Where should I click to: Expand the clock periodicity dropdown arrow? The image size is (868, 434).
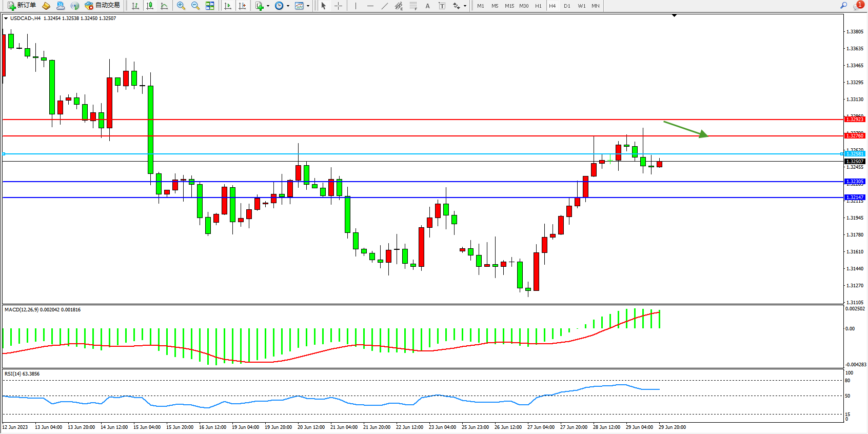point(288,6)
